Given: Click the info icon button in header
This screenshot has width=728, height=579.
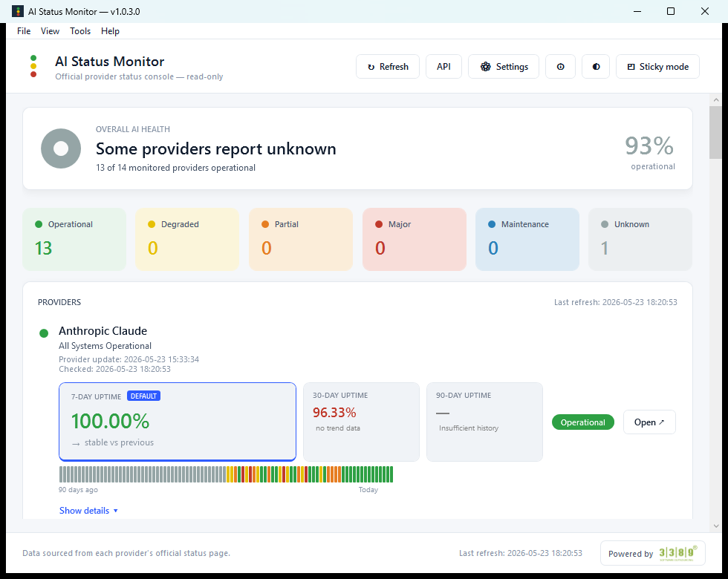Looking at the screenshot, I should pyautogui.click(x=560, y=67).
